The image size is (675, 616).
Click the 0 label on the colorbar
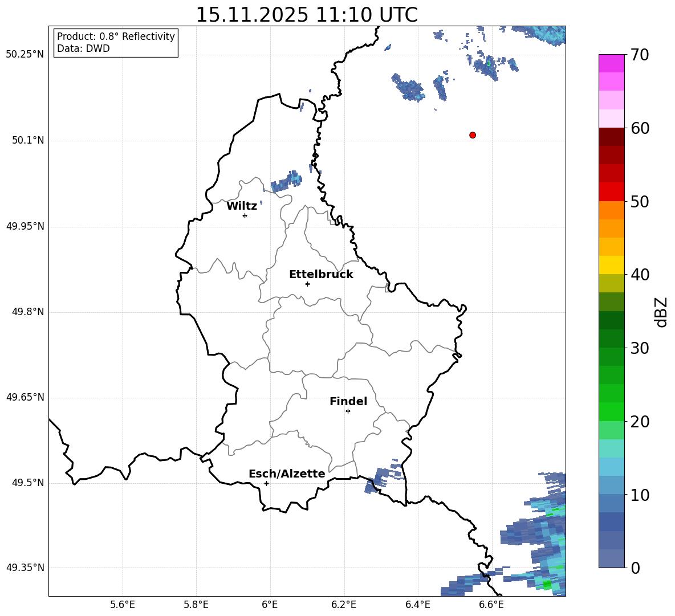pyautogui.click(x=635, y=568)
